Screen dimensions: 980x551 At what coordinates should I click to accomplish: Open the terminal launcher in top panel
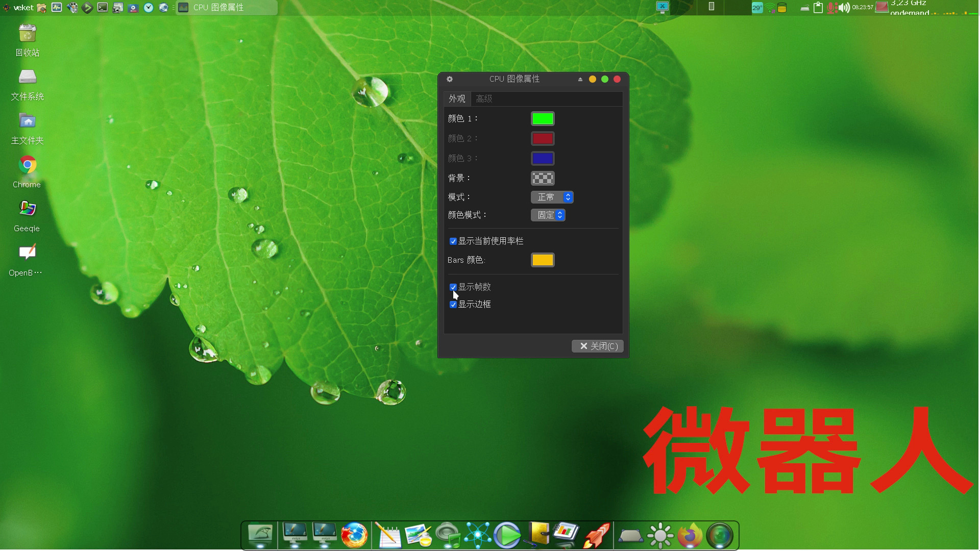pos(103,7)
